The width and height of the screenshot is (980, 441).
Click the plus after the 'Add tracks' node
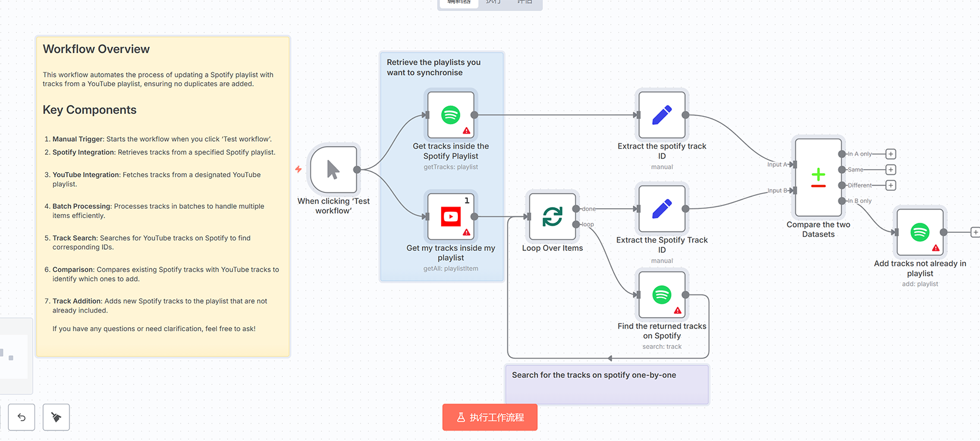coord(975,232)
